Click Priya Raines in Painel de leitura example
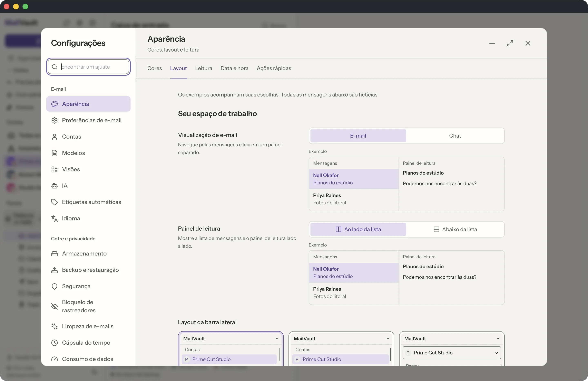Image resolution: width=588 pixels, height=381 pixels. tap(354, 293)
